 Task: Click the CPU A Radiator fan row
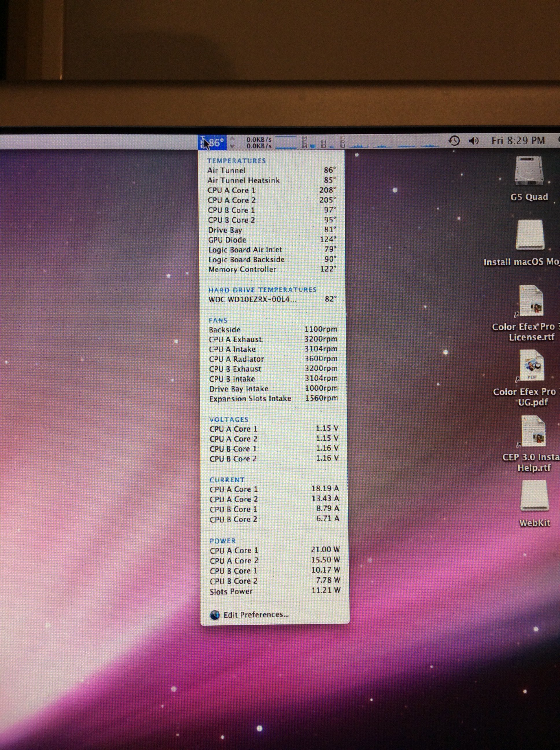tap(273, 359)
